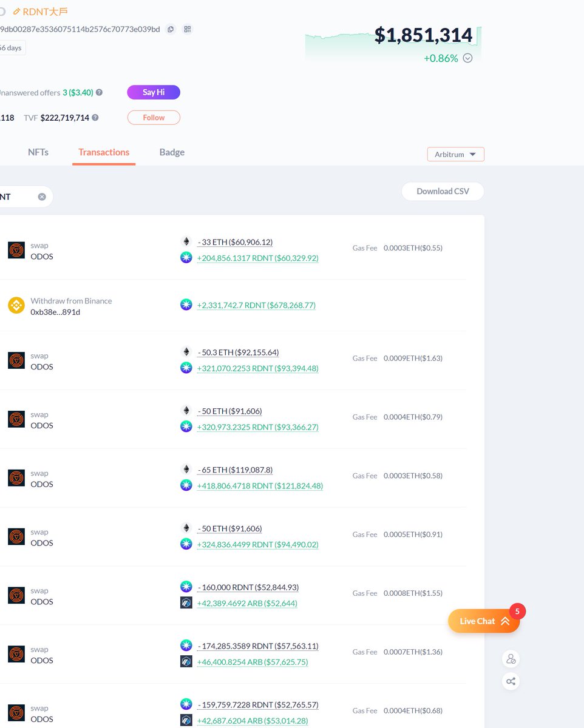The image size is (584, 728).
Task: Open +2,331,742.7 RDNT ($678,268.77) link
Action: (257, 305)
